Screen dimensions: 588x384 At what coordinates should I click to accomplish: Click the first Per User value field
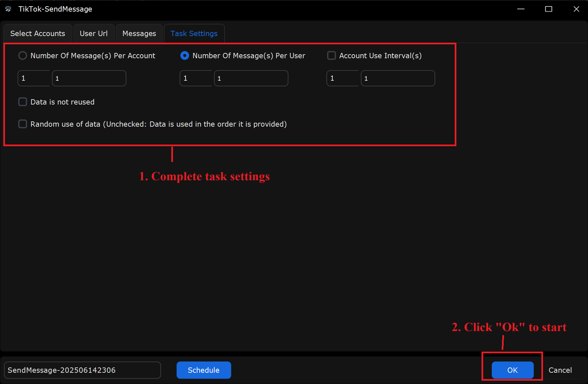click(196, 78)
